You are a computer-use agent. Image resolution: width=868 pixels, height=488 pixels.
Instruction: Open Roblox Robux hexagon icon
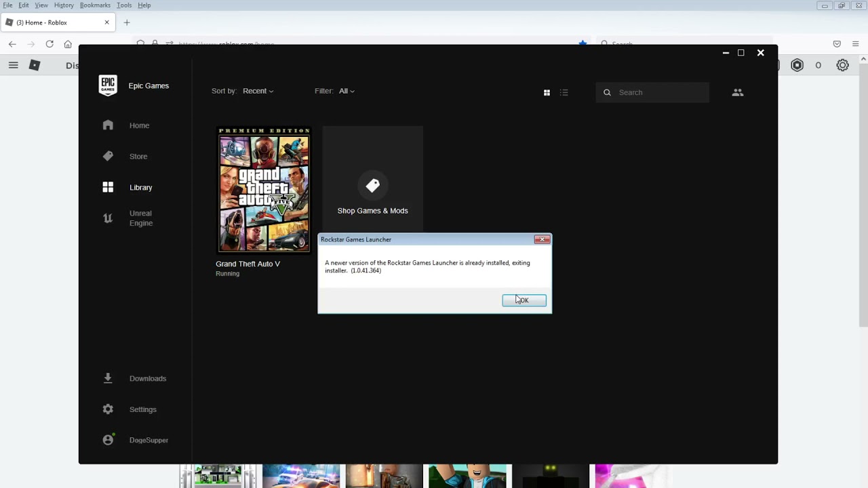click(x=797, y=65)
